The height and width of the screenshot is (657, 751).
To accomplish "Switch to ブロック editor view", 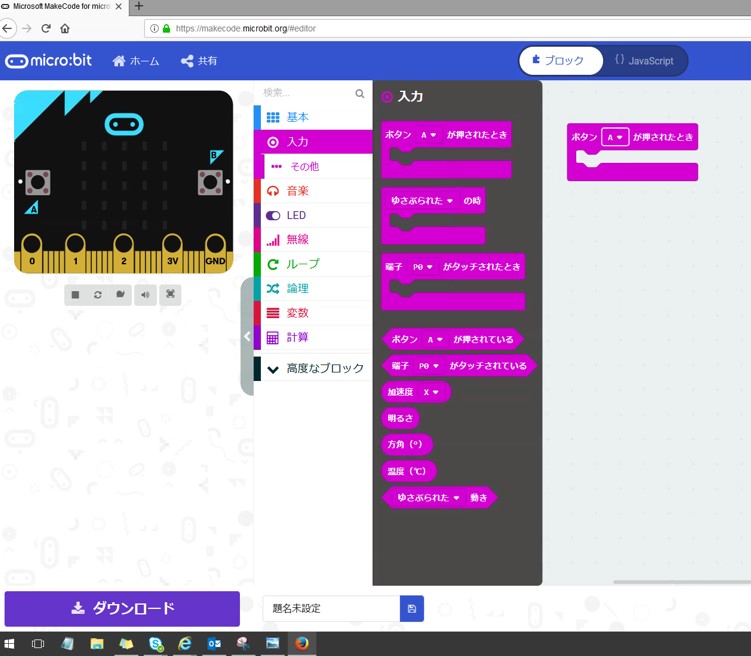I will [560, 61].
